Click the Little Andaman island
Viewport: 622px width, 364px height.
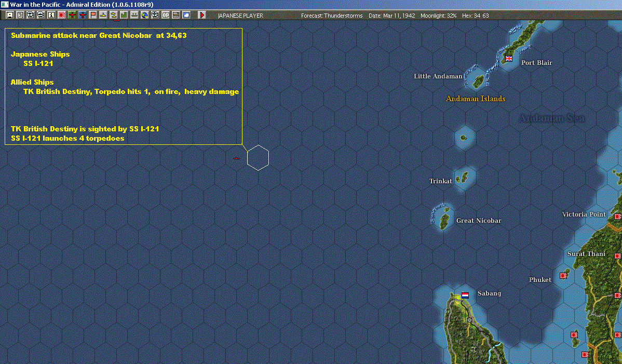478,82
